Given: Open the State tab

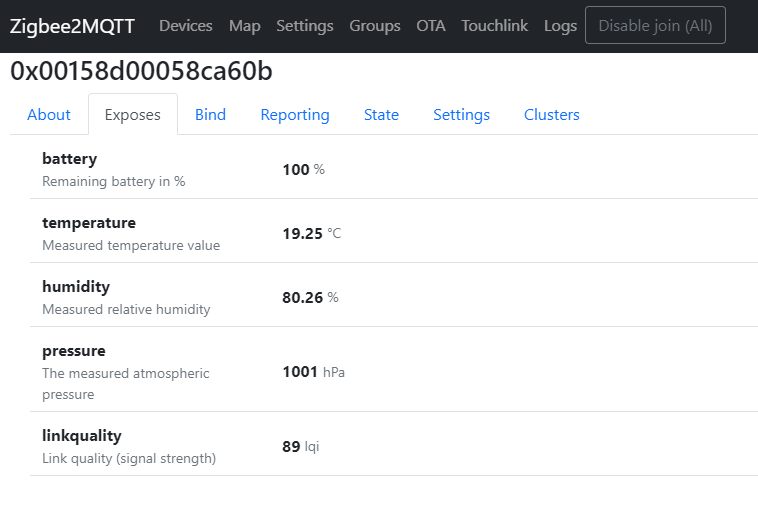Looking at the screenshot, I should [381, 115].
